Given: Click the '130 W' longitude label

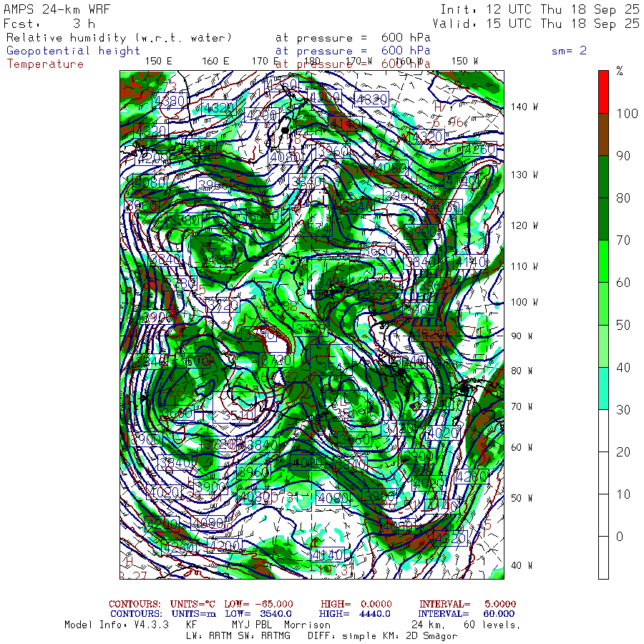Looking at the screenshot, I should click(524, 175).
